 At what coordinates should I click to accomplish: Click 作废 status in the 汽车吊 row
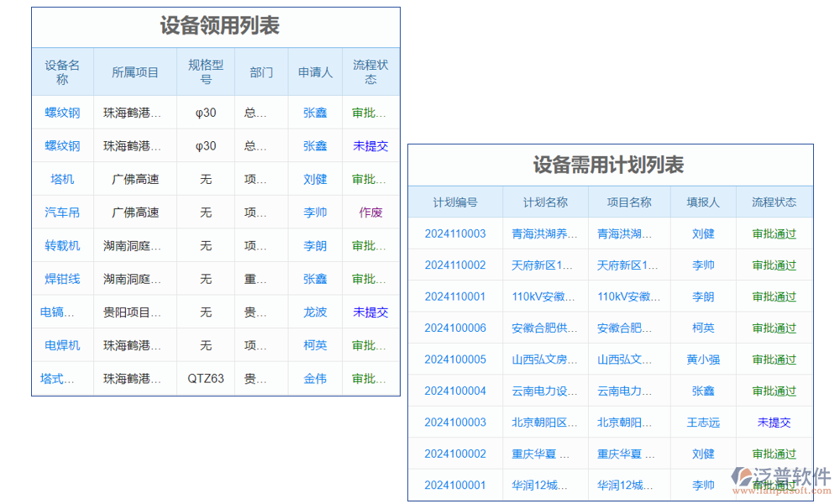(x=370, y=212)
